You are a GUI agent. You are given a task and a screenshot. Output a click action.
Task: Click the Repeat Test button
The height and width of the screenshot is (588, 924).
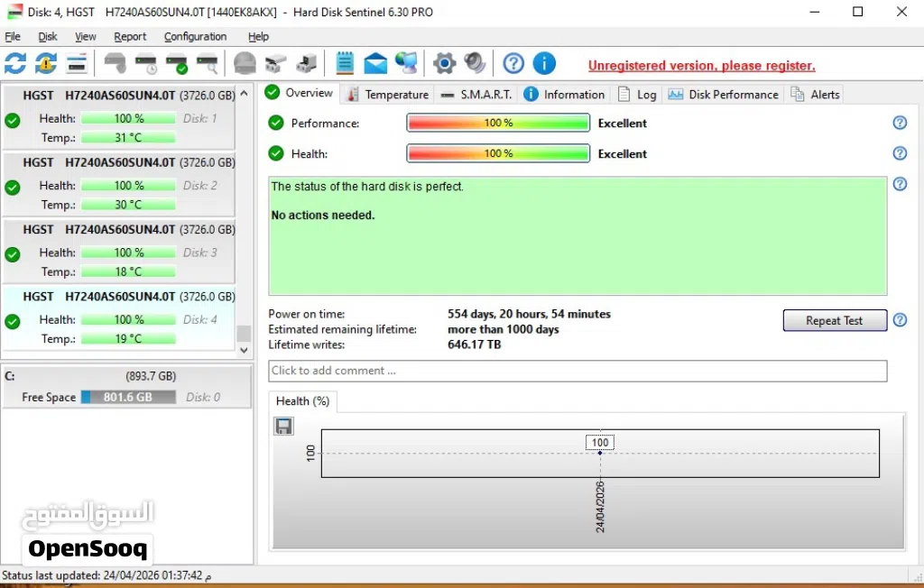[x=835, y=320]
